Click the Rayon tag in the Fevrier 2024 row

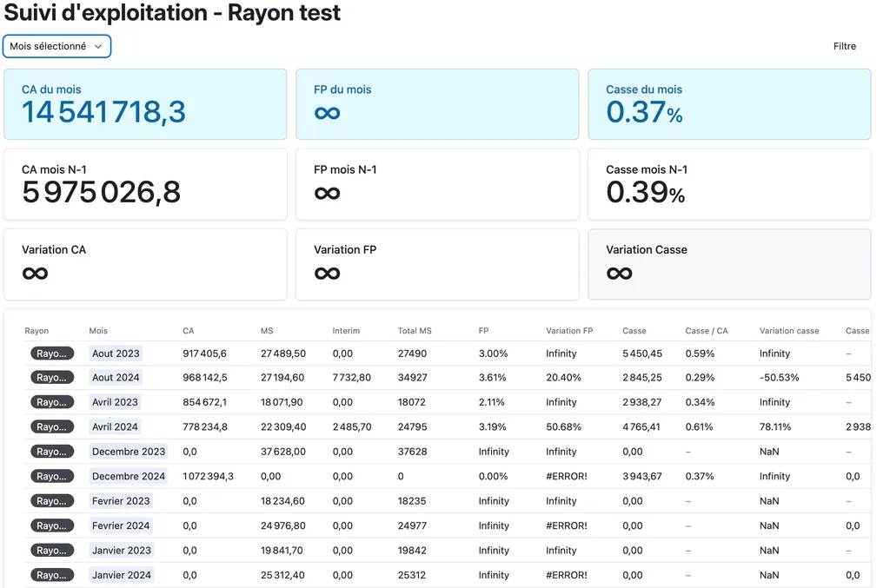(x=51, y=525)
